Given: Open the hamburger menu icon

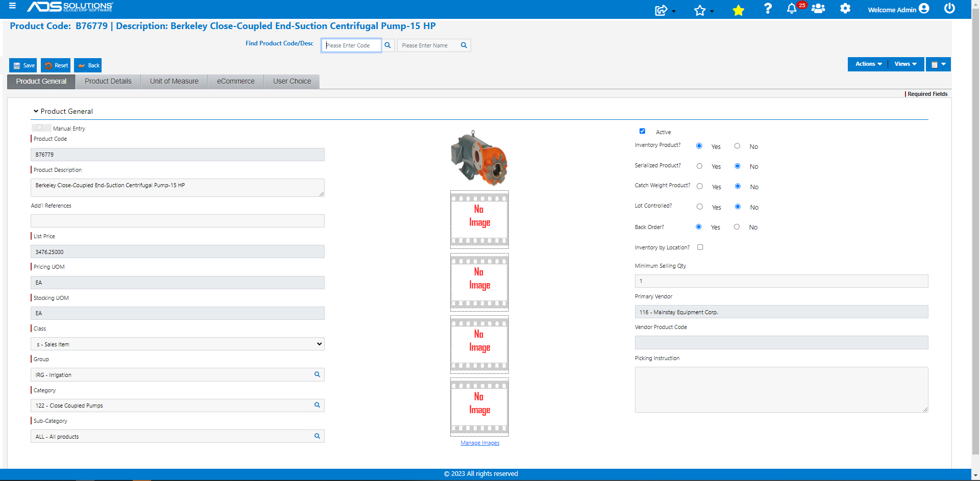Looking at the screenshot, I should [x=13, y=7].
